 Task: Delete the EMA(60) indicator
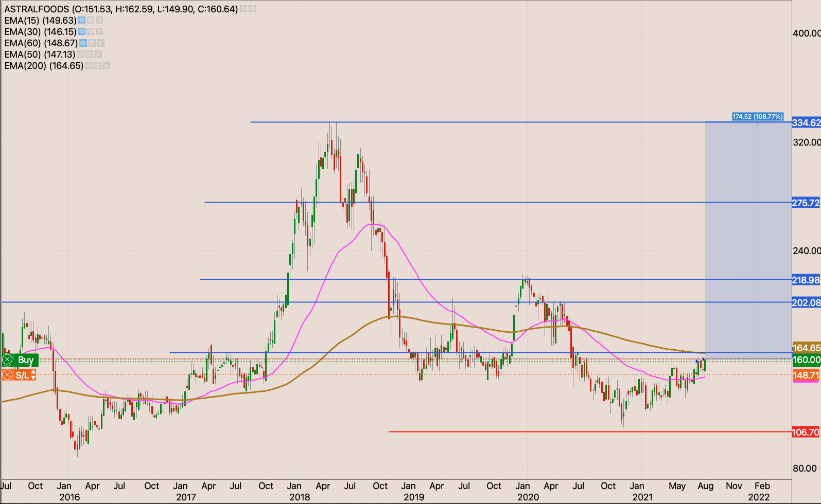[x=100, y=43]
